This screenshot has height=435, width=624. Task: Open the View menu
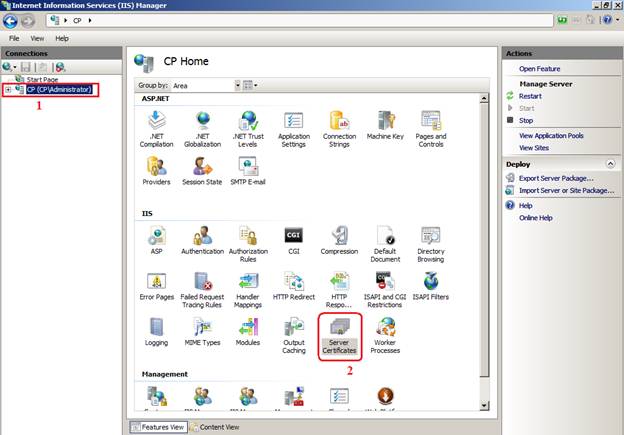[x=37, y=39]
